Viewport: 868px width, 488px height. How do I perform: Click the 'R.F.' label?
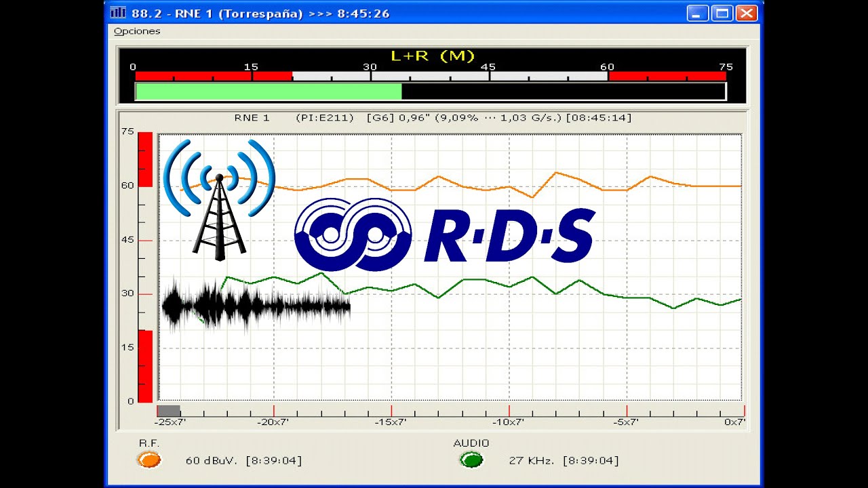[x=149, y=443]
